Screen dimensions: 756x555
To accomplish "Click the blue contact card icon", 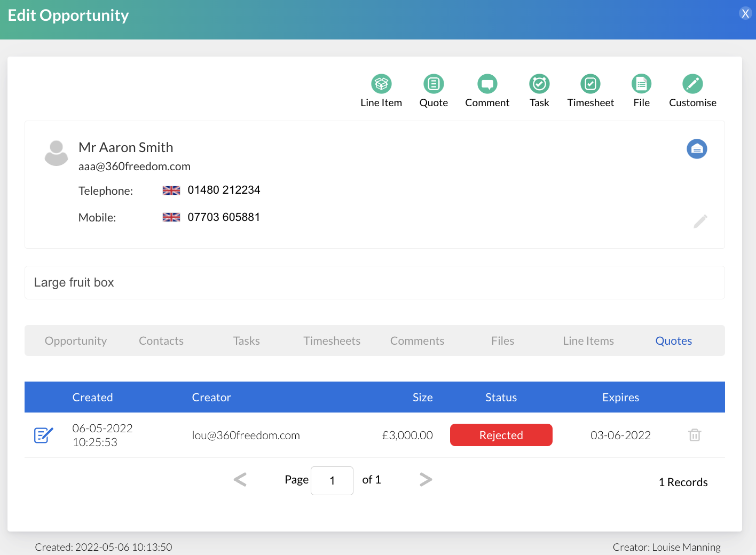I will tap(697, 149).
